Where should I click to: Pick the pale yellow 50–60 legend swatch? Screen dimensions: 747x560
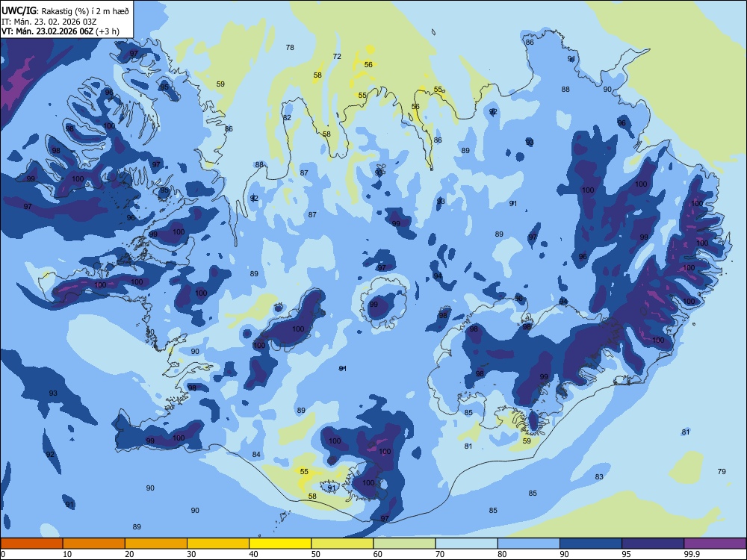342,544
